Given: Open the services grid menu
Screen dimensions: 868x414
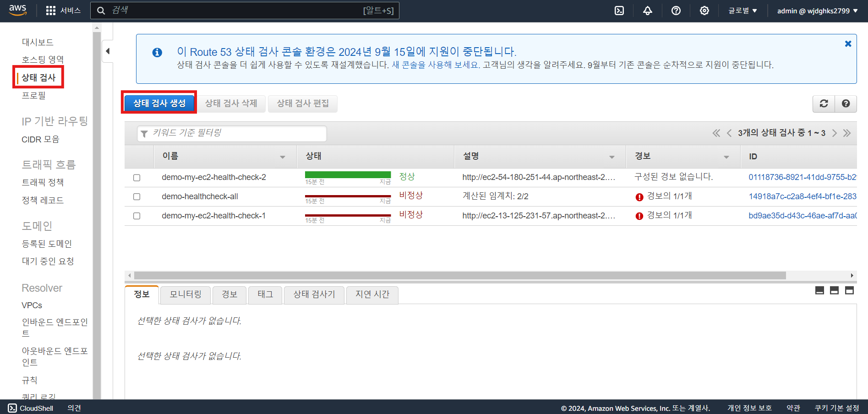Looking at the screenshot, I should 51,11.
